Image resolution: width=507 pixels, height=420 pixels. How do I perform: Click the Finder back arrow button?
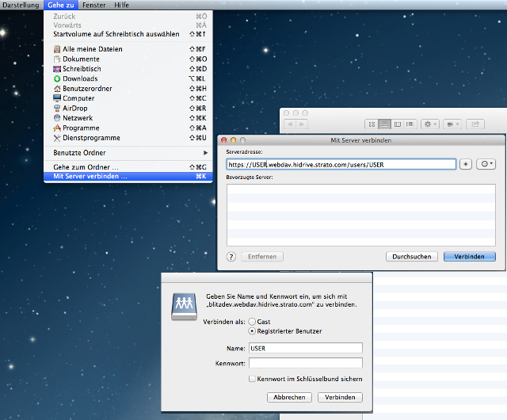[x=290, y=124]
